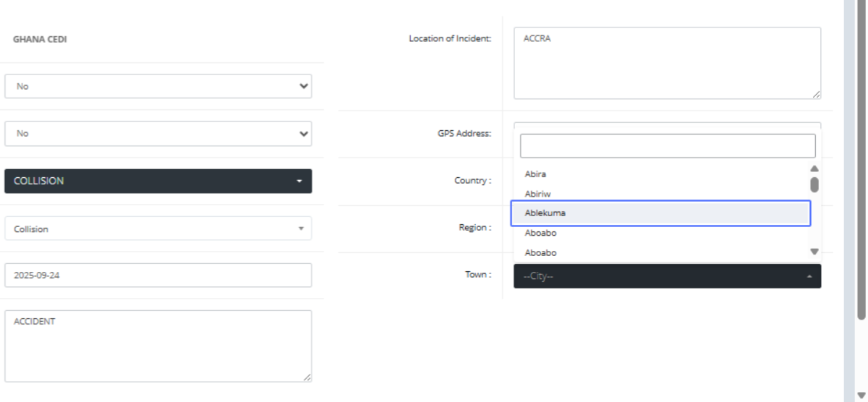Open the light Collision select box
Screen dimensions: 868x402
[x=158, y=229]
